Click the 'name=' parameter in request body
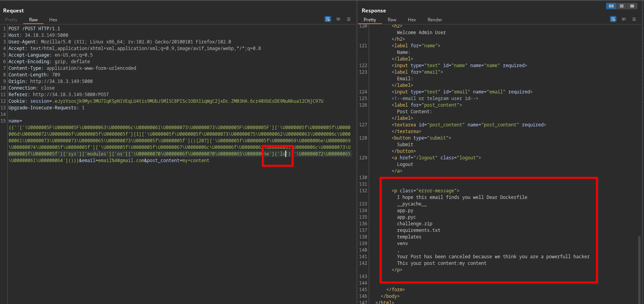Image resolution: width=644 pixels, height=304 pixels. click(x=15, y=121)
